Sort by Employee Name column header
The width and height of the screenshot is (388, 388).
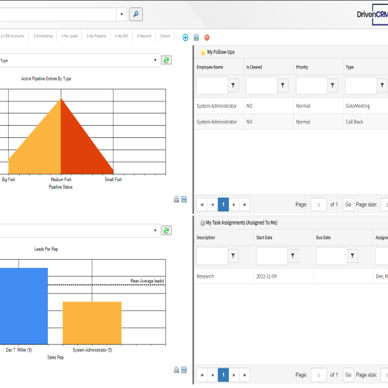coord(210,67)
